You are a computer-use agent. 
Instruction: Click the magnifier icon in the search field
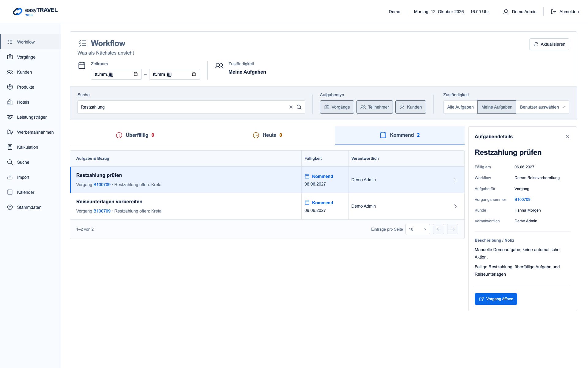point(299,107)
